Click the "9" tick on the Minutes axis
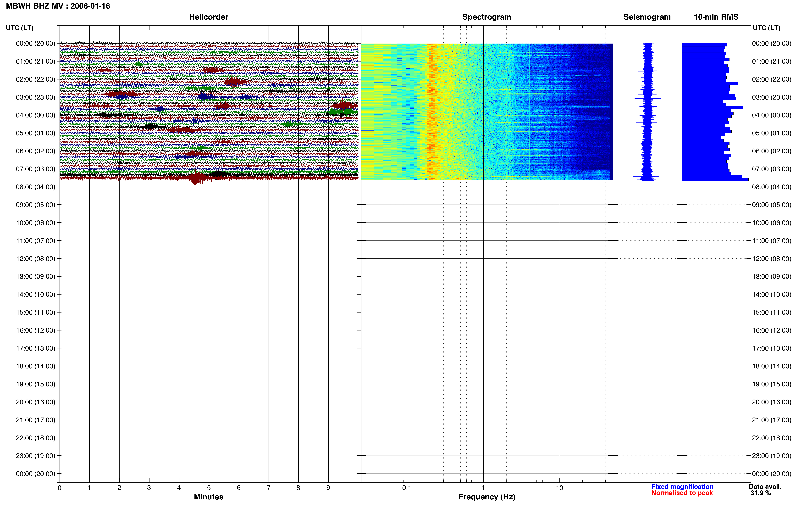812x508 pixels. click(x=328, y=488)
